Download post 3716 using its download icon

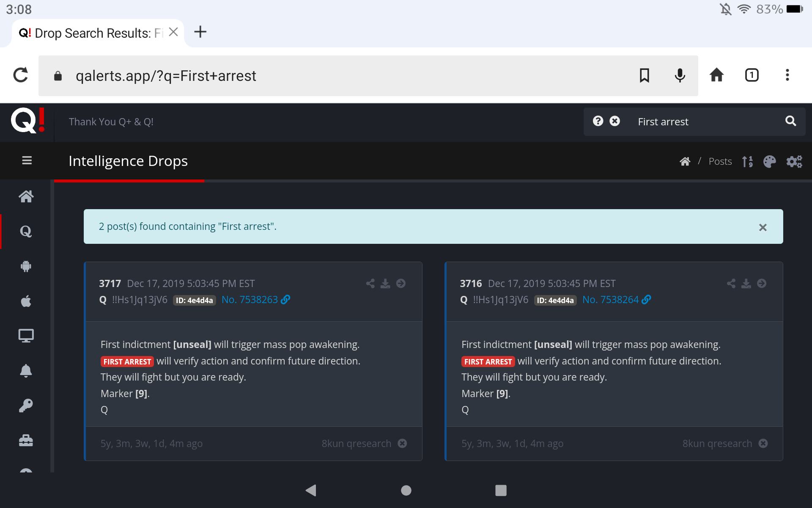[x=746, y=283]
